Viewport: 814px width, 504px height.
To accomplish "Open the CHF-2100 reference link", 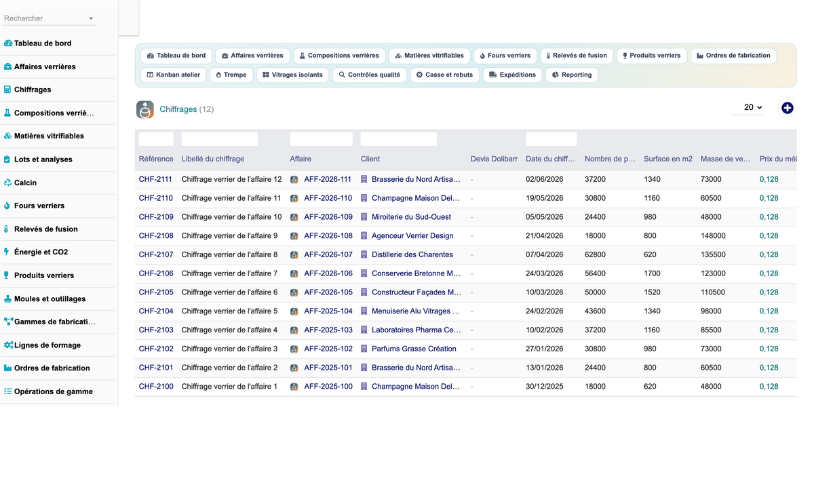I will point(156,387).
